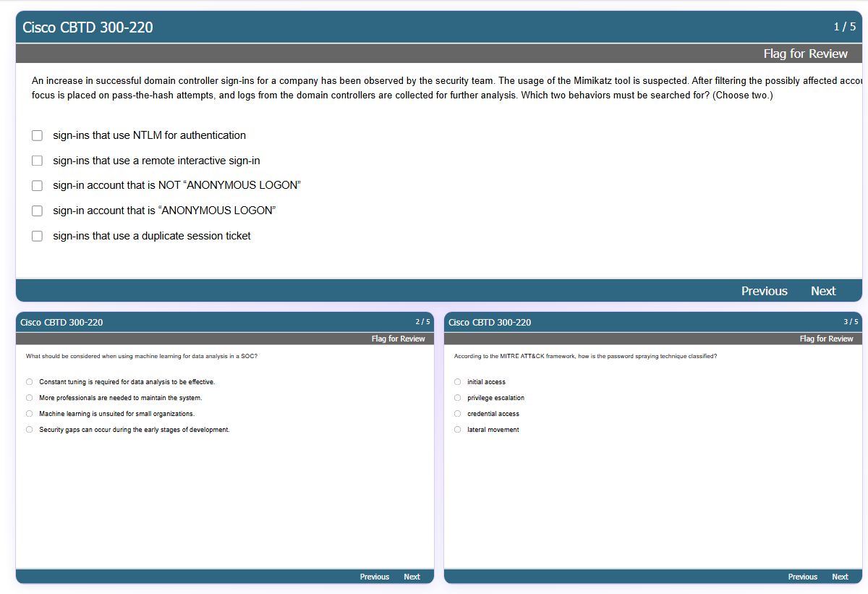Choose "credential access" radio option
The image size is (868, 594).
pos(458,414)
